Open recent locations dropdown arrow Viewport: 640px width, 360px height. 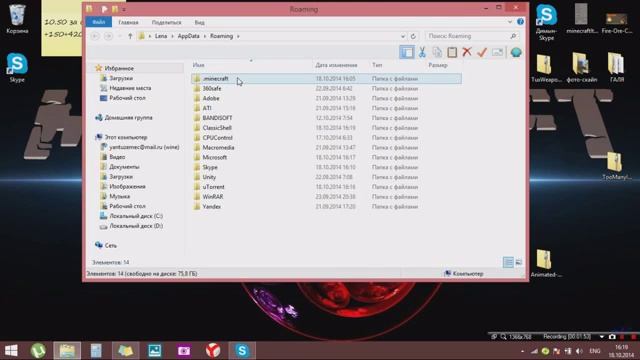[120, 36]
